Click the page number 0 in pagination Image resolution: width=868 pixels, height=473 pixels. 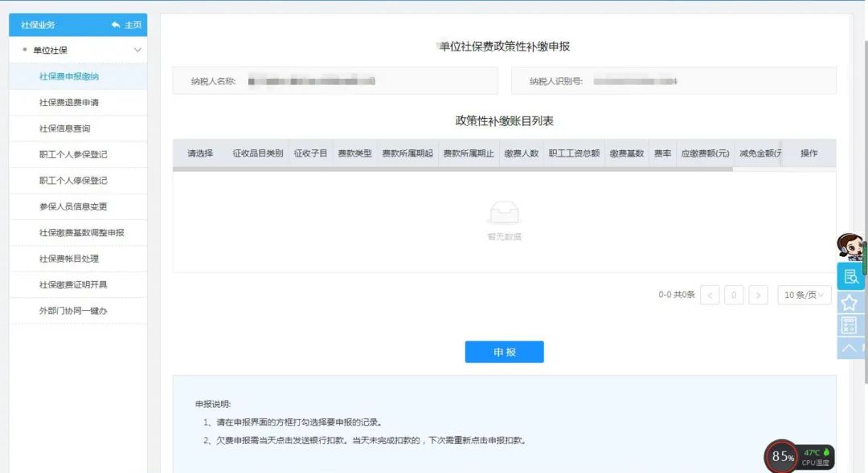click(x=734, y=295)
